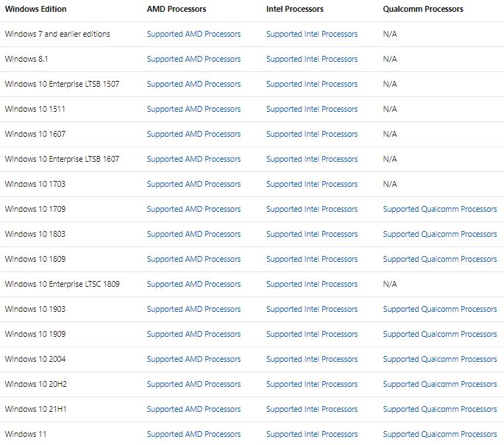Screen dimensions: 504x445
Task: Click Supported AMD Processors for Windows 8.1
Action: [x=194, y=59]
